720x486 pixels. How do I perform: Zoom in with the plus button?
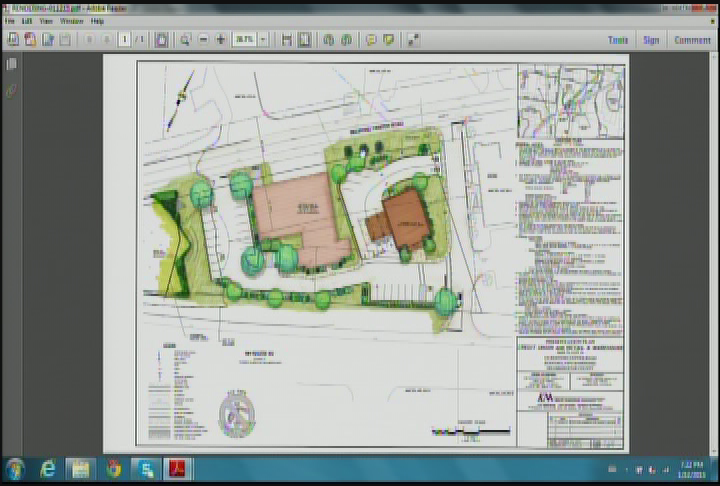pyautogui.click(x=220, y=40)
